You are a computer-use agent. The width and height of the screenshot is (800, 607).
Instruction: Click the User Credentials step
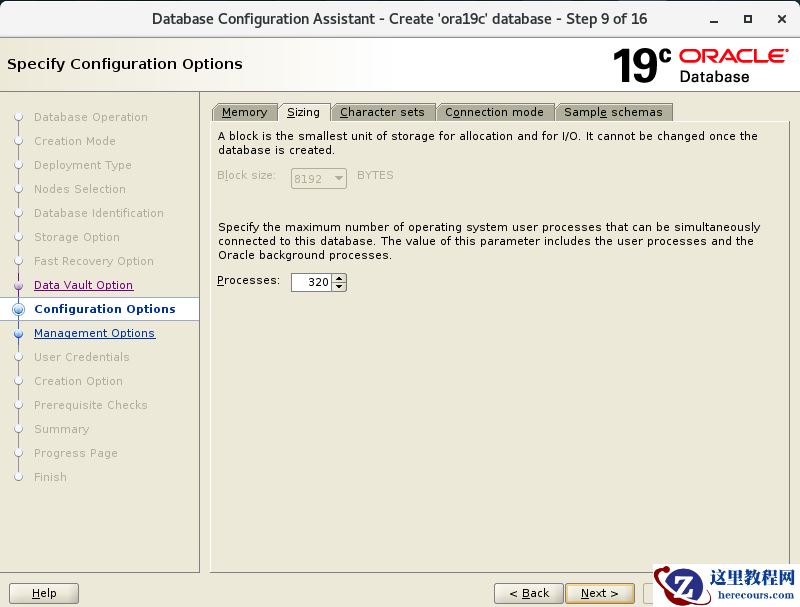[82, 357]
